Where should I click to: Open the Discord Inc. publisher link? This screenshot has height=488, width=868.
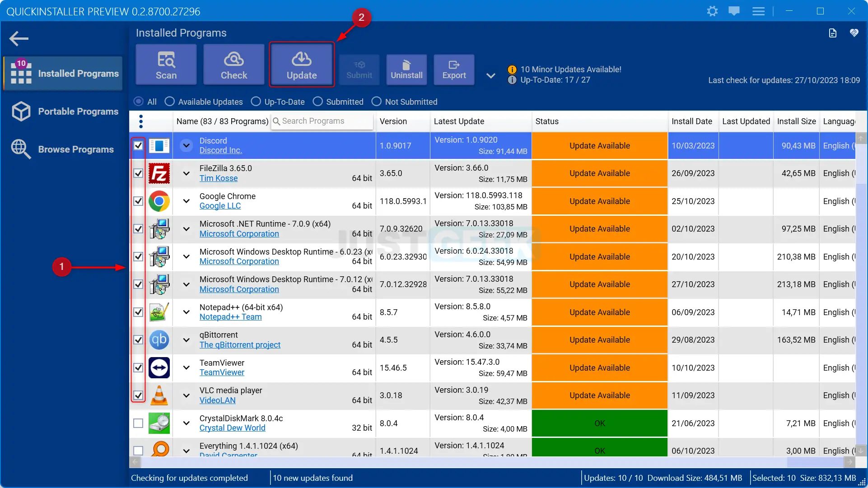tap(220, 150)
